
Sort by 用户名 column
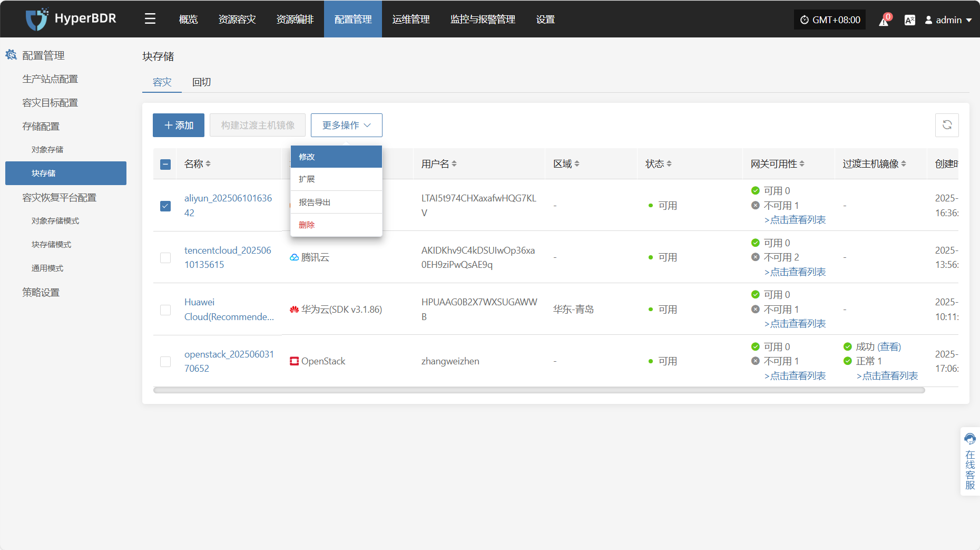pos(454,164)
